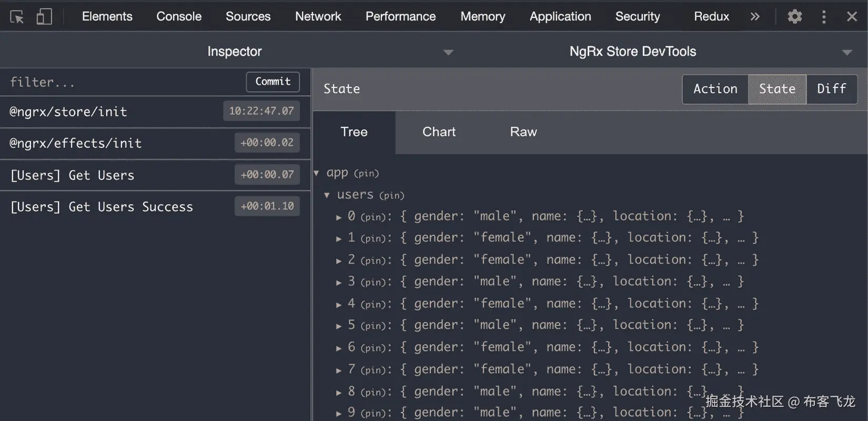Screen dimensions: 868x421
Task: Open the Sources tab
Action: pos(248,16)
